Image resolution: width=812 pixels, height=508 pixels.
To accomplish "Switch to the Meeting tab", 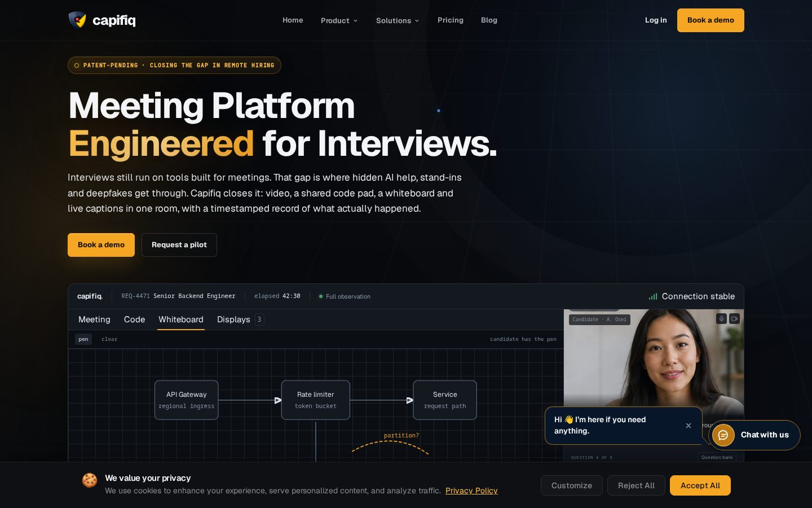I will pos(94,319).
